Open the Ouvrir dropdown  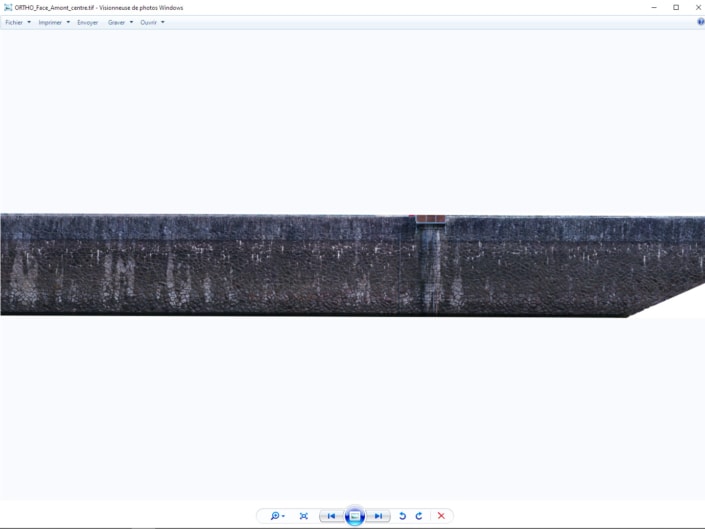[x=152, y=22]
